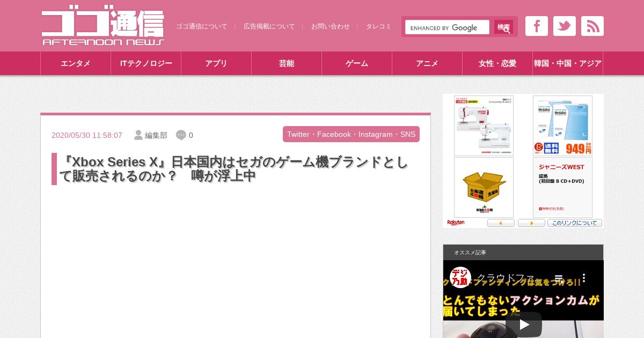The height and width of the screenshot is (338, 644).
Task: Open the Medalist contact lens ad thumbnail
Action: 562,126
